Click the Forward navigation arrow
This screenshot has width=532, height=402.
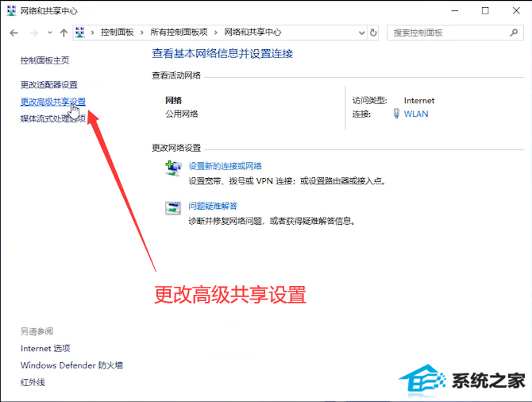tap(34, 33)
